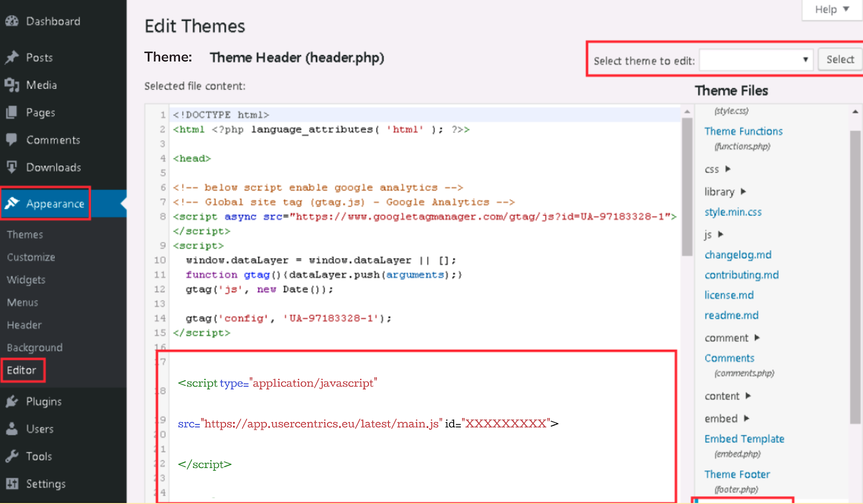Open Theme Functions file

pyautogui.click(x=743, y=131)
